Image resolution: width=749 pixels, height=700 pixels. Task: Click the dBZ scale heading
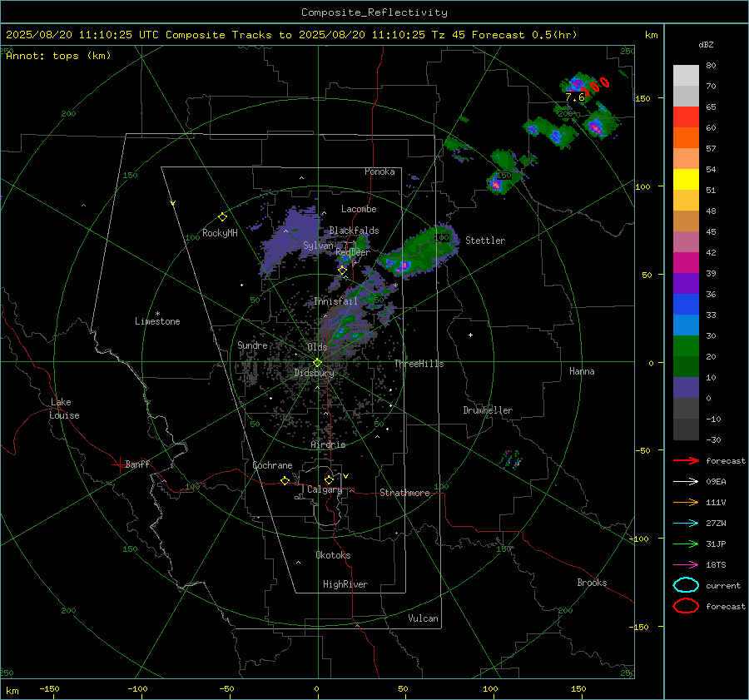coord(706,44)
